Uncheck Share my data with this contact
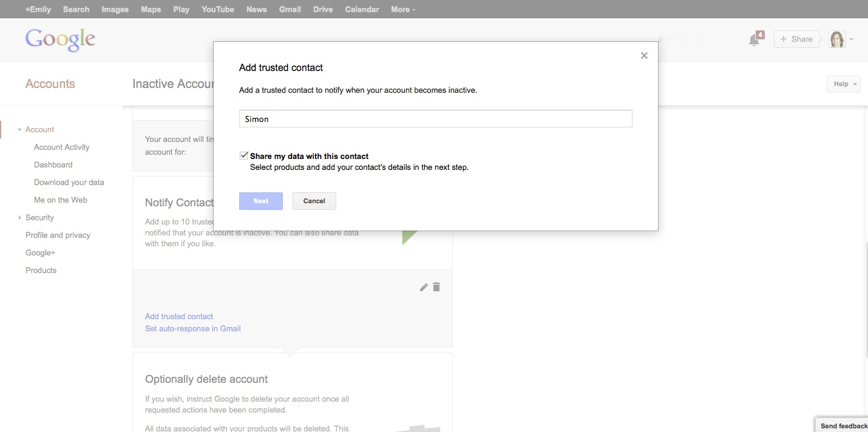The image size is (868, 432). 244,156
